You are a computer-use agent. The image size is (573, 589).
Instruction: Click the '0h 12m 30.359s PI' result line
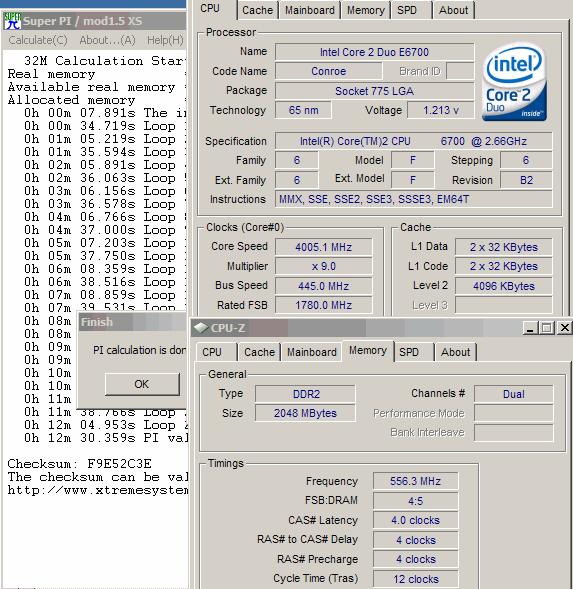(x=106, y=438)
